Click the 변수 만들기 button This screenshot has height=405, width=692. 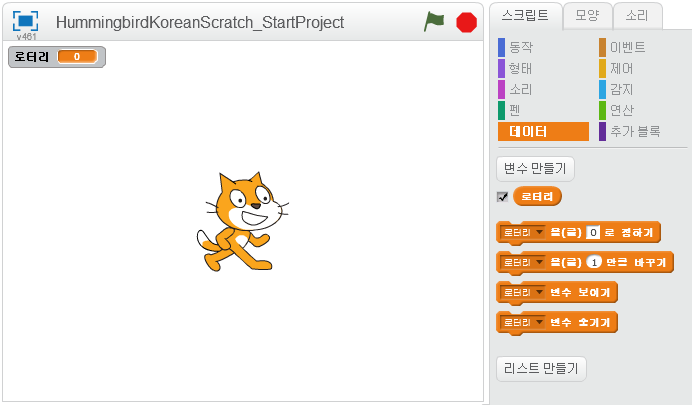(x=535, y=168)
